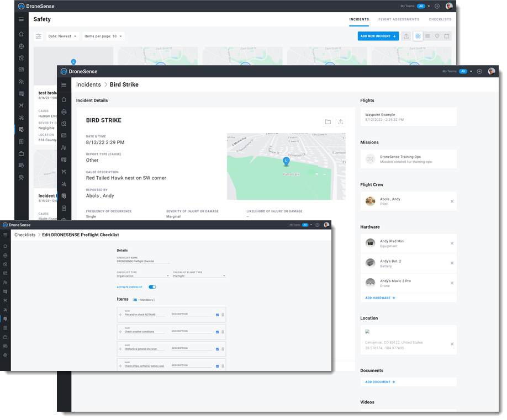The image size is (507, 420).
Task: Switch to list view in Safety window
Action: [427, 36]
